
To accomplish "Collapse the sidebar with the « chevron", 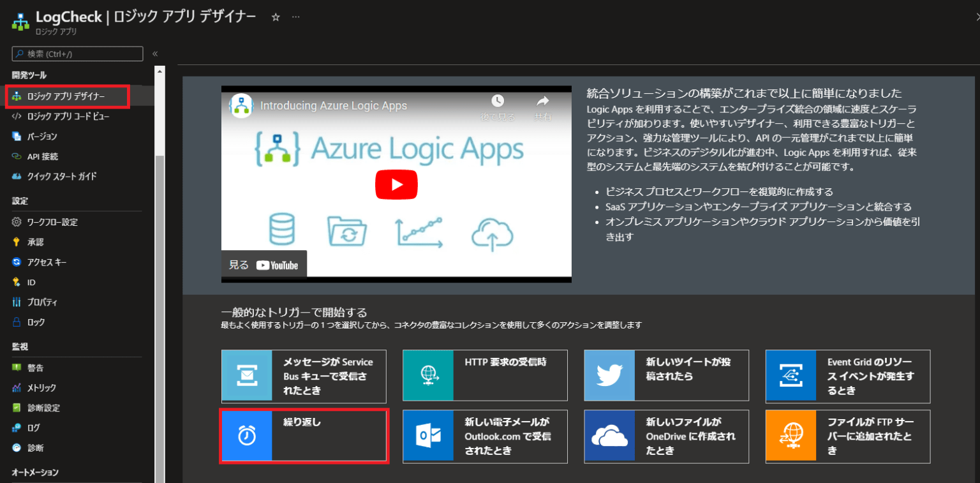I will click(154, 54).
